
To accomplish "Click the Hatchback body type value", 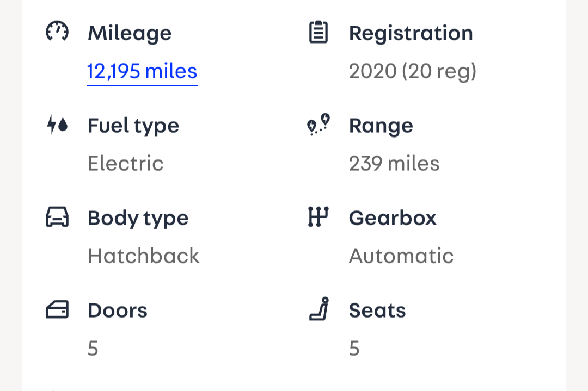I will [144, 256].
